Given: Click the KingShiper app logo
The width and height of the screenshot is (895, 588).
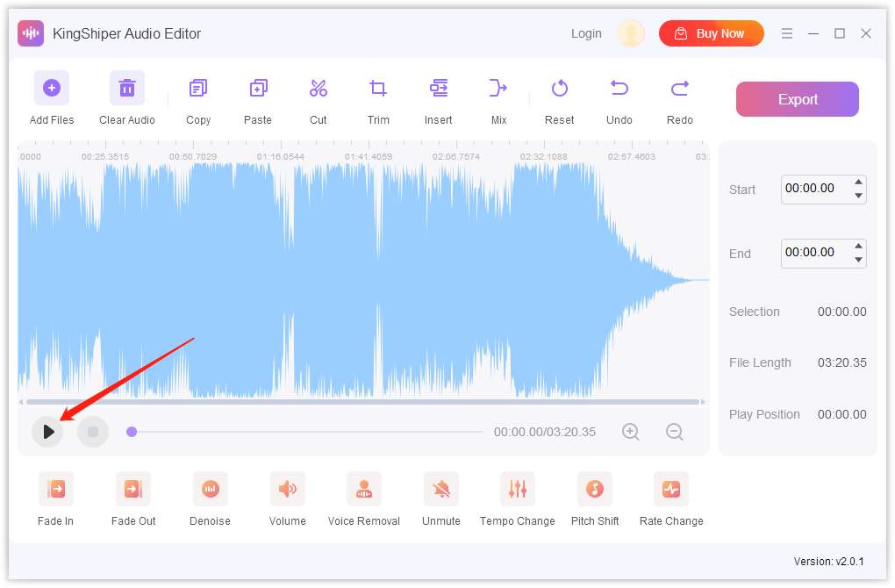Looking at the screenshot, I should 31,33.
